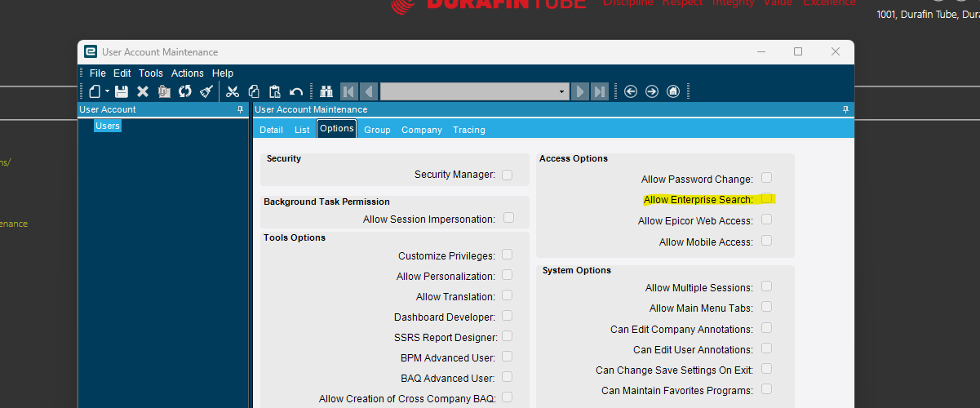Go to the first record
This screenshot has width=980, height=408.
[x=348, y=91]
